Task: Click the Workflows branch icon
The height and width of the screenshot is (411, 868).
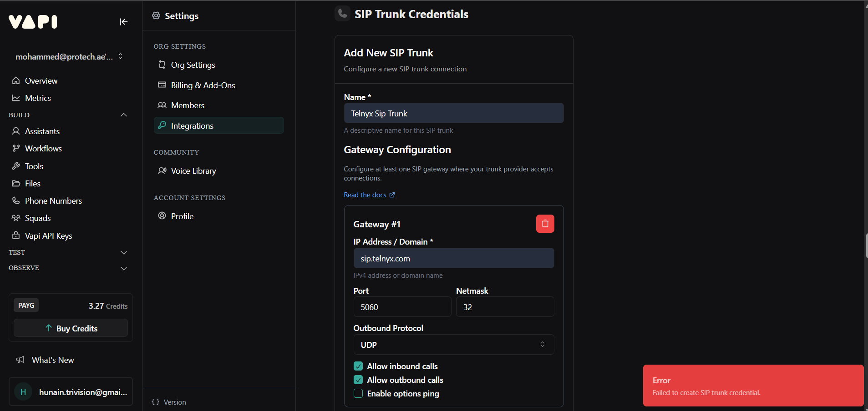Action: tap(16, 148)
